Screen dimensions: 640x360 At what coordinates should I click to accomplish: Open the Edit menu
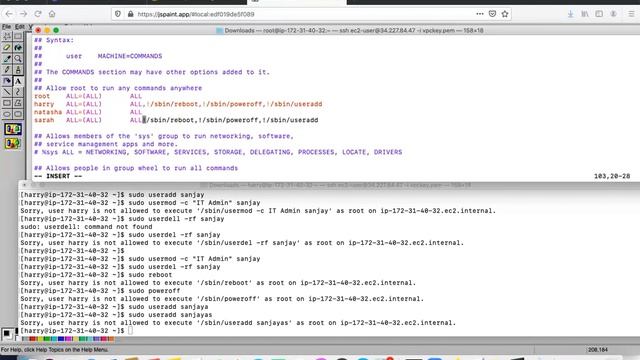(20, 27)
